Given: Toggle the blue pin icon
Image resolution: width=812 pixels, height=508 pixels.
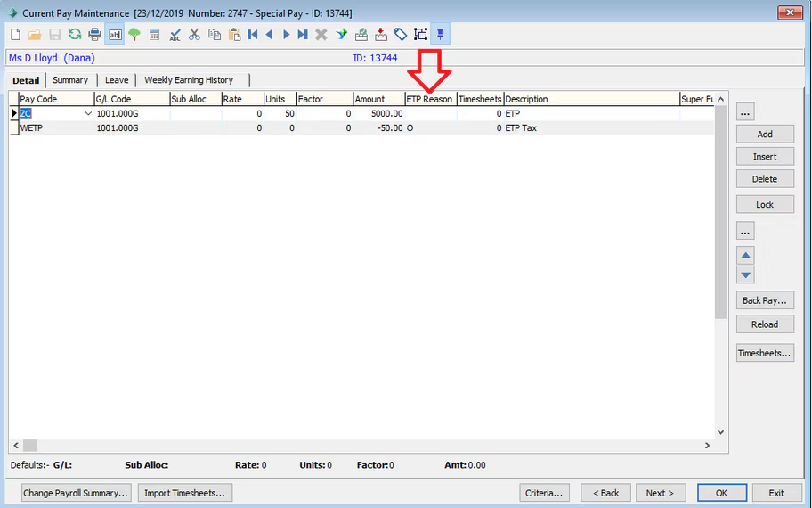Looking at the screenshot, I should click(x=440, y=35).
